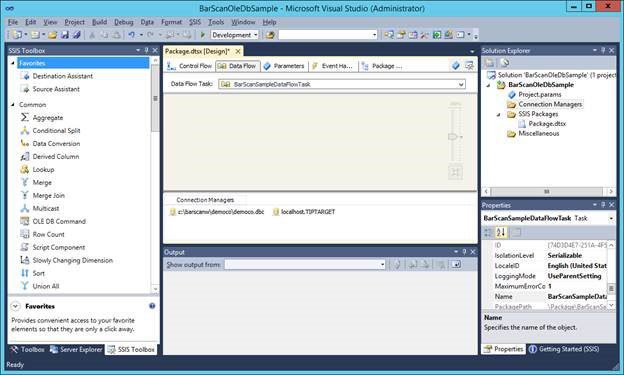Click the Open File folder icon
The image size is (624, 375).
pos(53,35)
